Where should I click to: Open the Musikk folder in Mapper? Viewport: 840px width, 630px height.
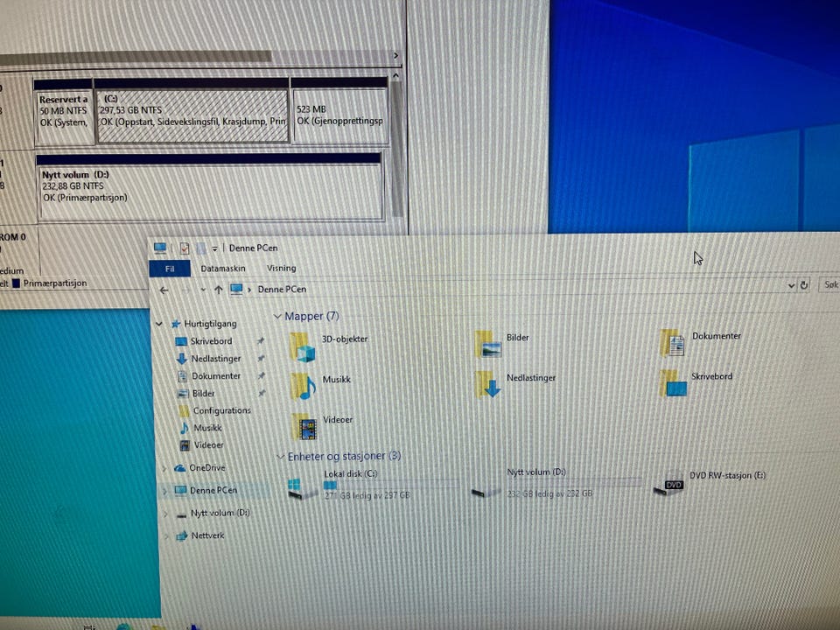click(x=320, y=386)
